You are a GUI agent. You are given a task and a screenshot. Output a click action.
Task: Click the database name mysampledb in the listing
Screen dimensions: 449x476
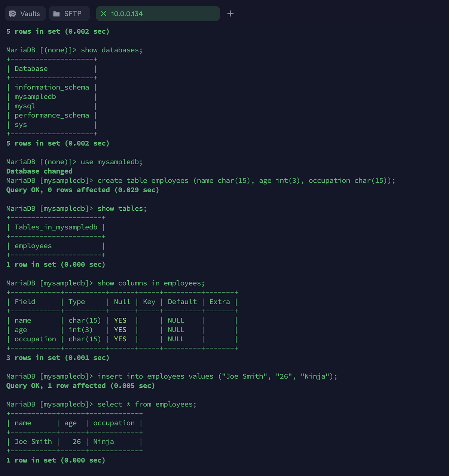point(35,97)
